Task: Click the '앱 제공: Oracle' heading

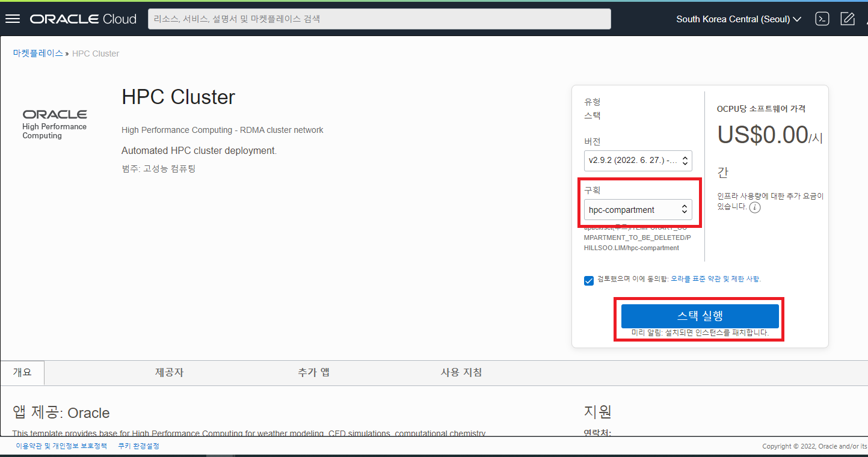Action: 61,413
